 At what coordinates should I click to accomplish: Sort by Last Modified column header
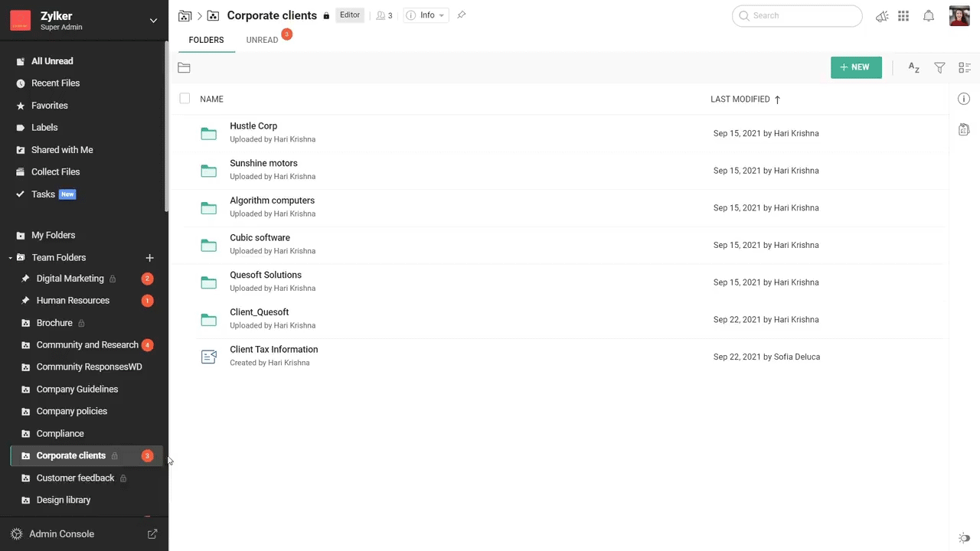[x=740, y=99]
